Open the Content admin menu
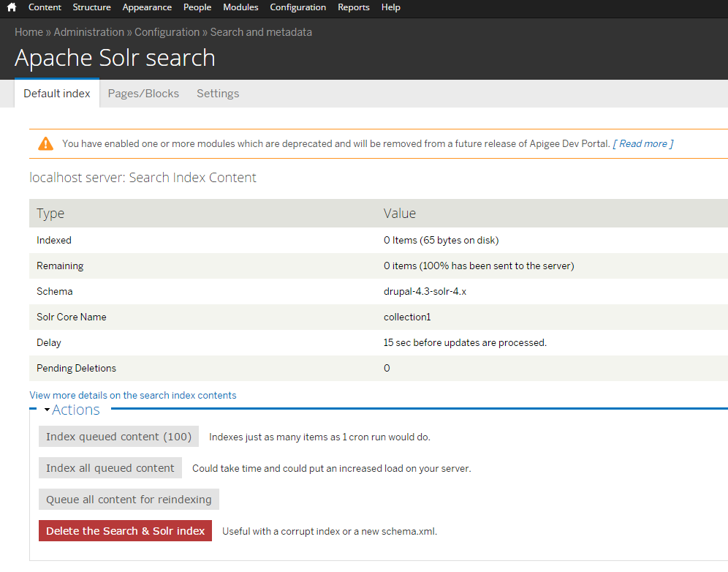 (45, 7)
